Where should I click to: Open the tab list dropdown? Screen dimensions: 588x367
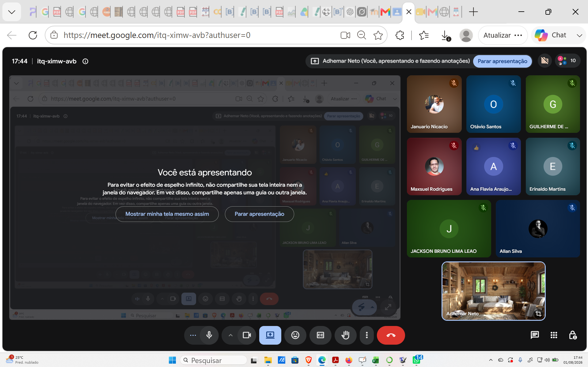point(12,12)
